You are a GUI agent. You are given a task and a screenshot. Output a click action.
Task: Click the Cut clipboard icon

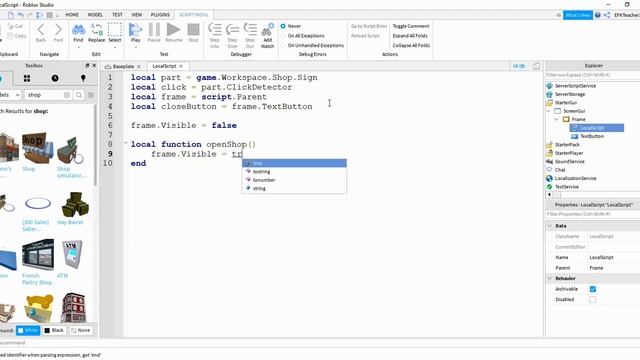point(10,26)
